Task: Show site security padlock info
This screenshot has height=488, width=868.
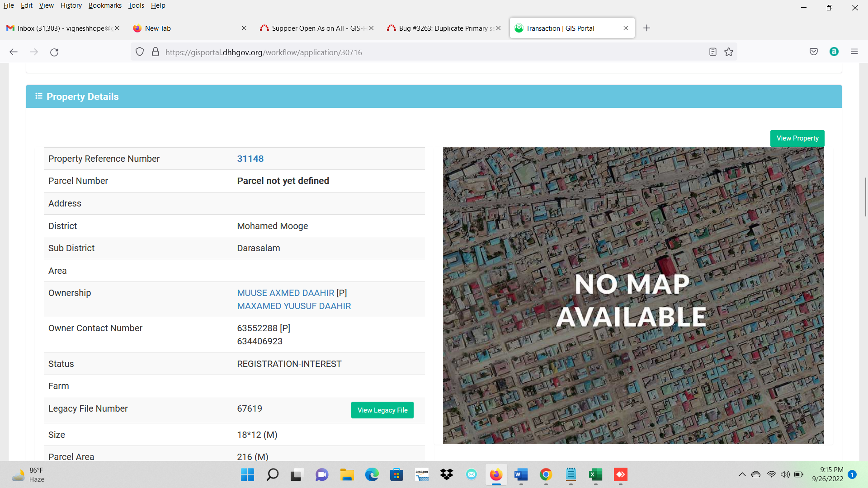Action: [x=156, y=52]
